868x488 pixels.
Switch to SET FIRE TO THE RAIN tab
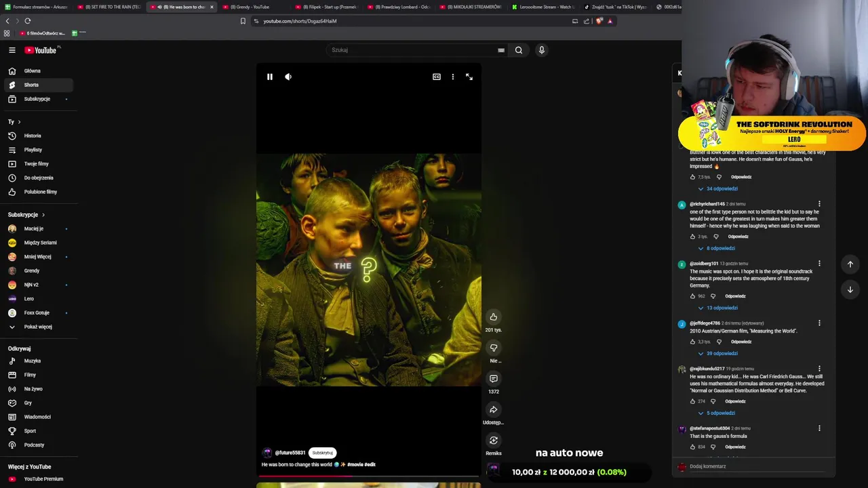[x=108, y=7]
